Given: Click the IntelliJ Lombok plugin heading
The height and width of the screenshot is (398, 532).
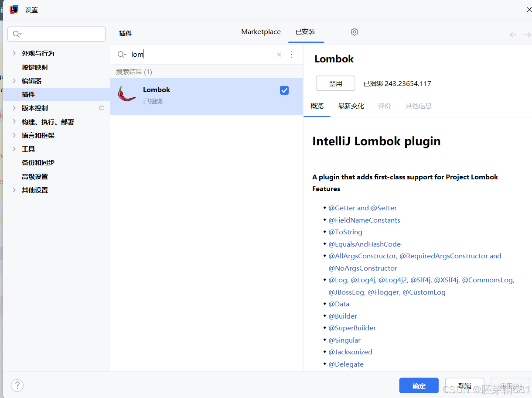Looking at the screenshot, I should tap(376, 141).
